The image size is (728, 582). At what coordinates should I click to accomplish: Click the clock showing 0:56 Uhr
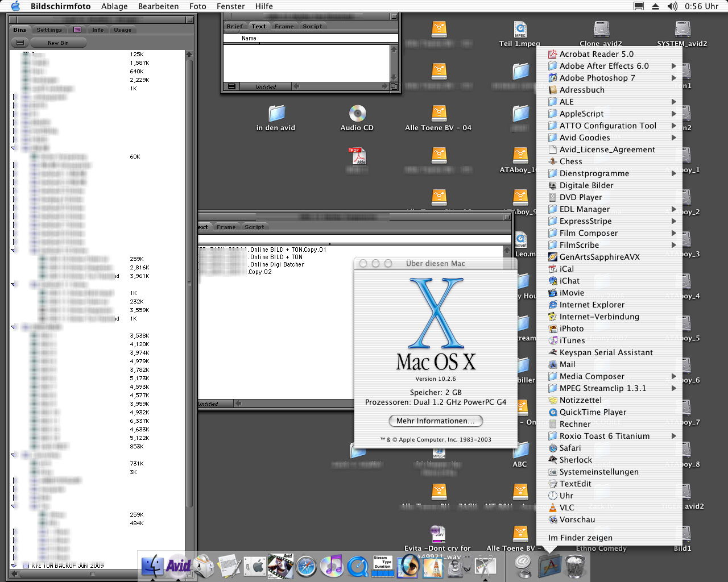click(x=701, y=6)
